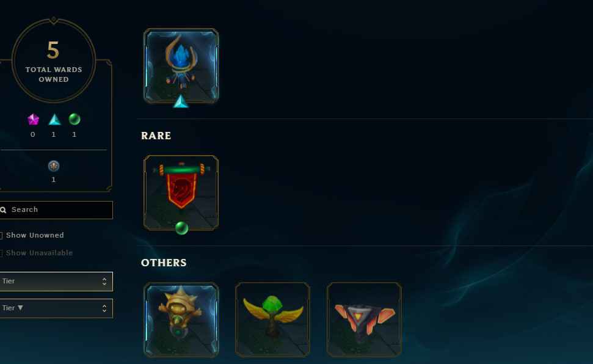Click the gray legacy badge icon
The width and height of the screenshot is (593, 364).
point(54,166)
